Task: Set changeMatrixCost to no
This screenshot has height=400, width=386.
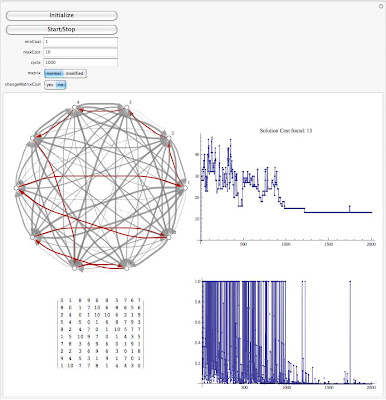Action: 61,85
